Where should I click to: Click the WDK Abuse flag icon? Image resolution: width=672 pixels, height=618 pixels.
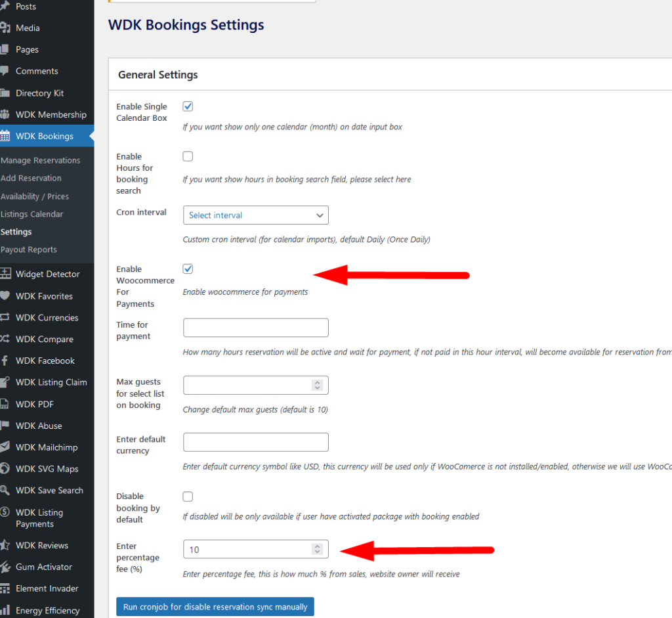click(5, 426)
